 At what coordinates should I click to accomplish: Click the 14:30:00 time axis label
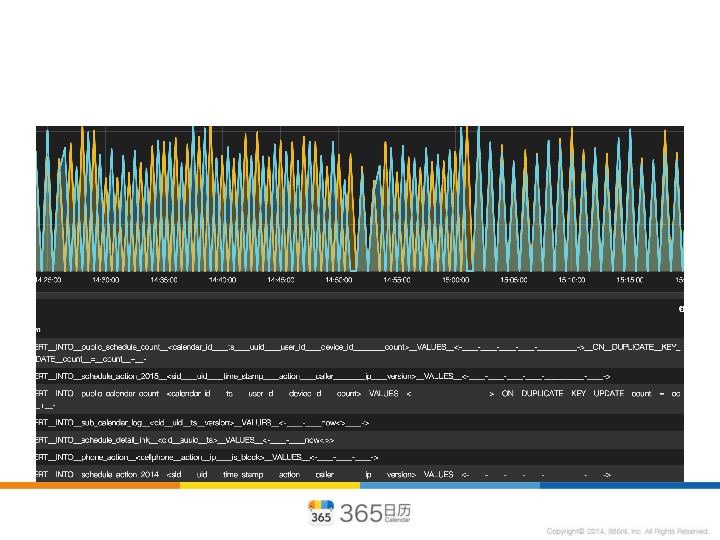pos(106,280)
